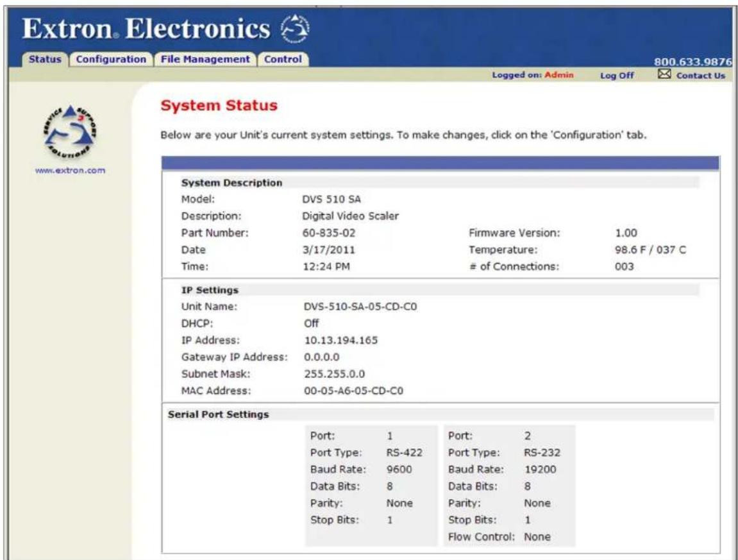Click the Admin username text

[x=559, y=75]
